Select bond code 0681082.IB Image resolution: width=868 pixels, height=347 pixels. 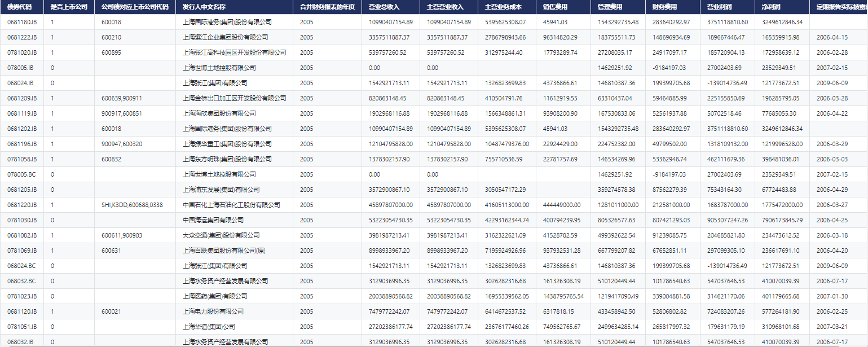[x=22, y=235]
